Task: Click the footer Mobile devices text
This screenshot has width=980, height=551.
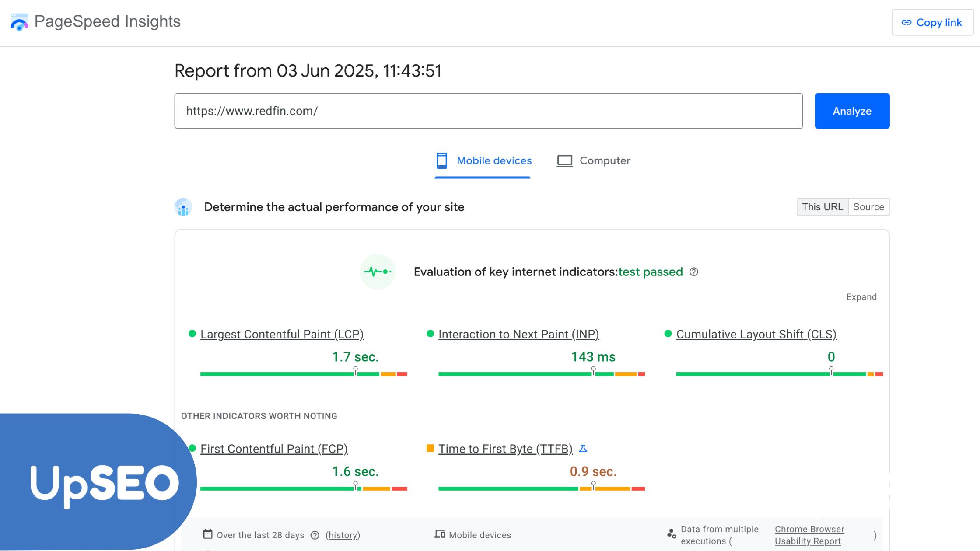Action: coord(480,535)
